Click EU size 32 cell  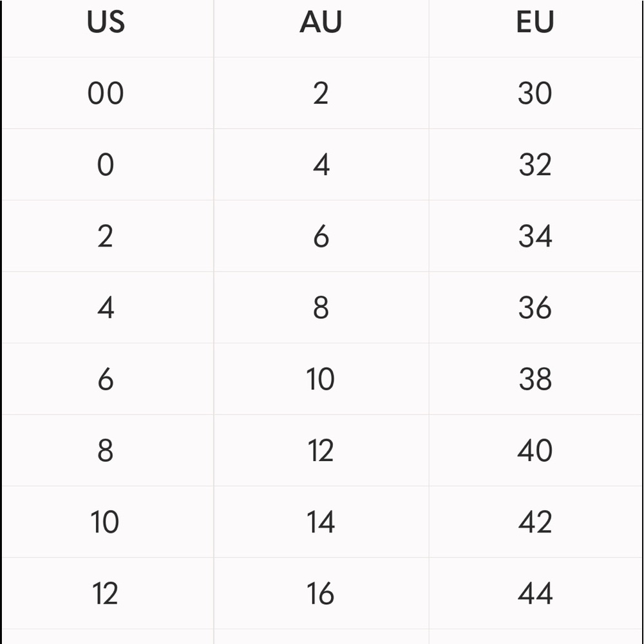(535, 166)
